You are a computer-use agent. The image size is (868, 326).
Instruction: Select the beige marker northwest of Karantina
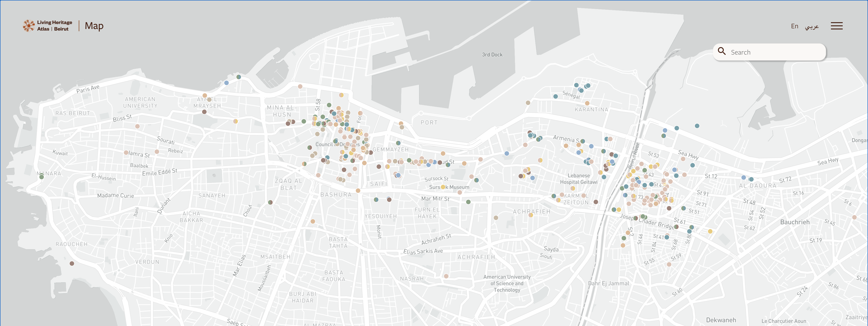coord(528,103)
